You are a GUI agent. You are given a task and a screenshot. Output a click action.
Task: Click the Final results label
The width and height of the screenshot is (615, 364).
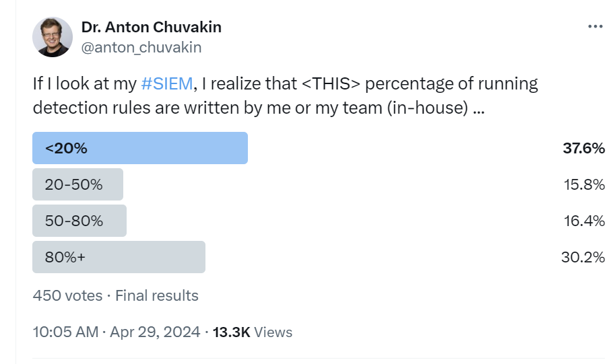tap(157, 295)
